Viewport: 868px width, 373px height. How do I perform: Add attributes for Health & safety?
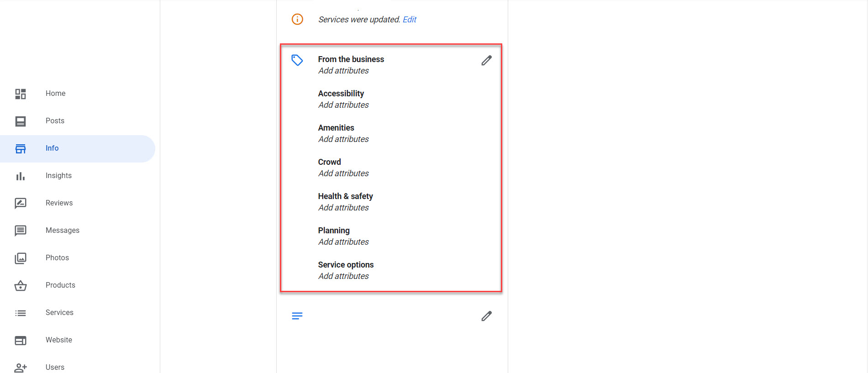click(x=343, y=207)
